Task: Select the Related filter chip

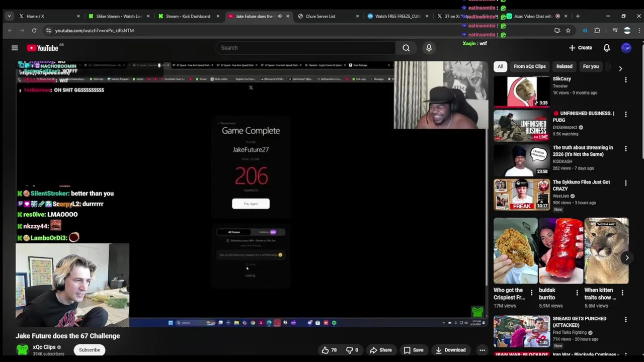Action: [564, 66]
